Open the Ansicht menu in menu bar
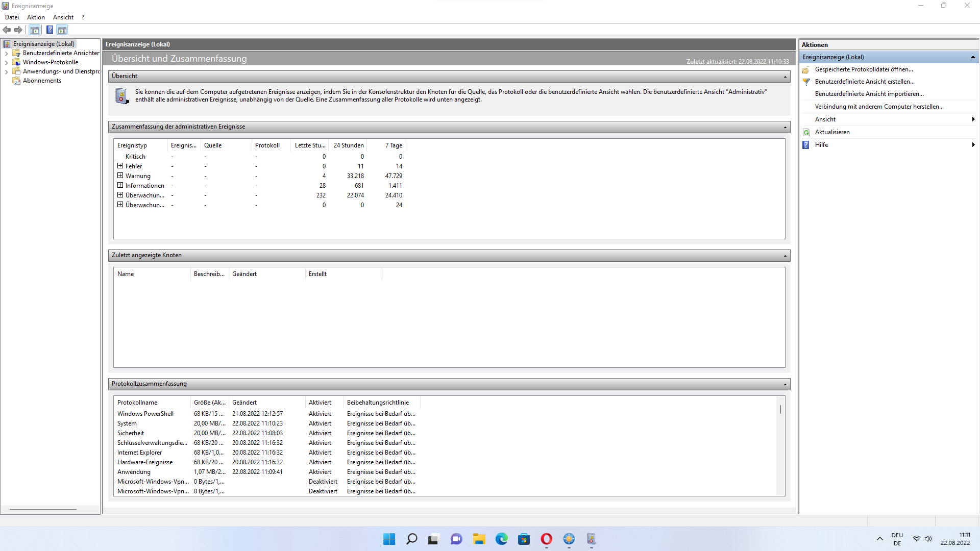980x551 pixels. point(63,17)
